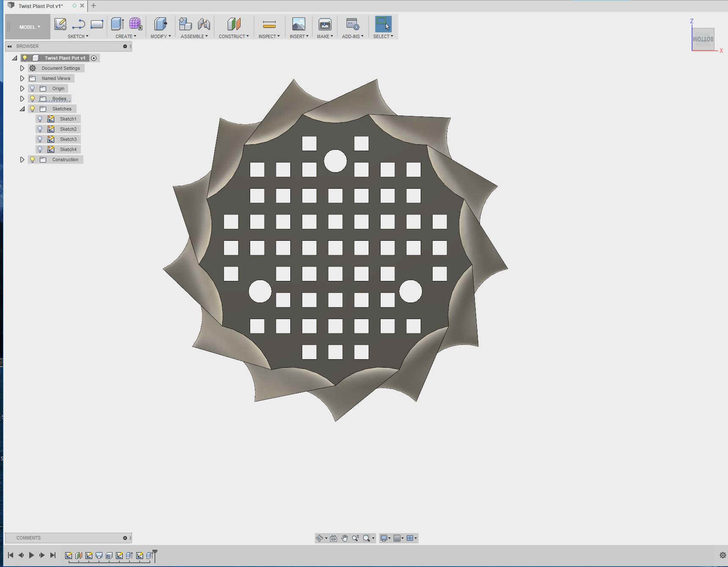The height and width of the screenshot is (567, 728).
Task: Open the CONSTRUCT menu
Action: click(x=234, y=36)
